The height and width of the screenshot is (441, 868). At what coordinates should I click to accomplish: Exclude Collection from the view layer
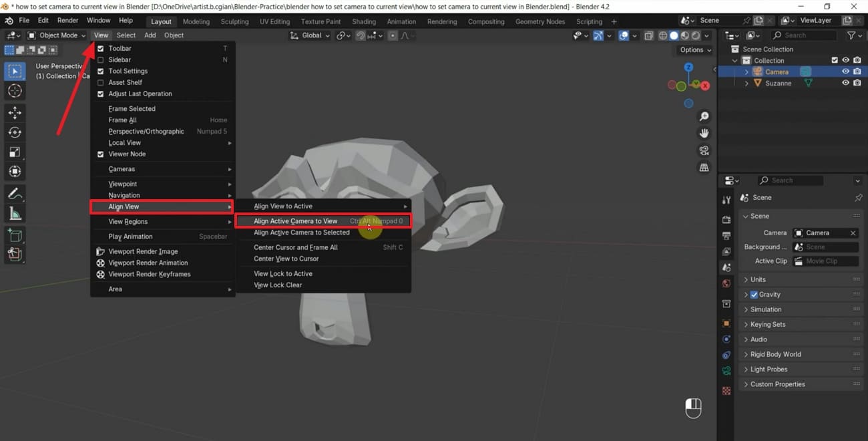[x=834, y=60]
